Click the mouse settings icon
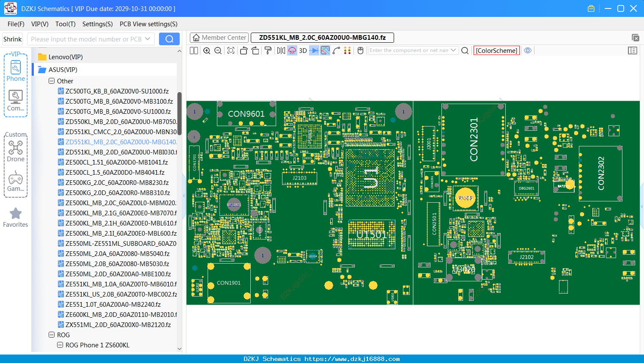 point(360,50)
